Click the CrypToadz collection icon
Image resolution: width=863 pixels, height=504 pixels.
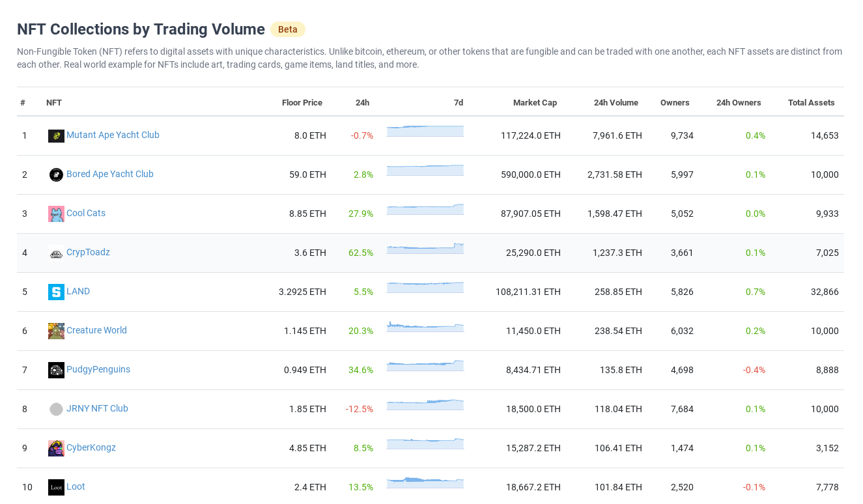(56, 253)
